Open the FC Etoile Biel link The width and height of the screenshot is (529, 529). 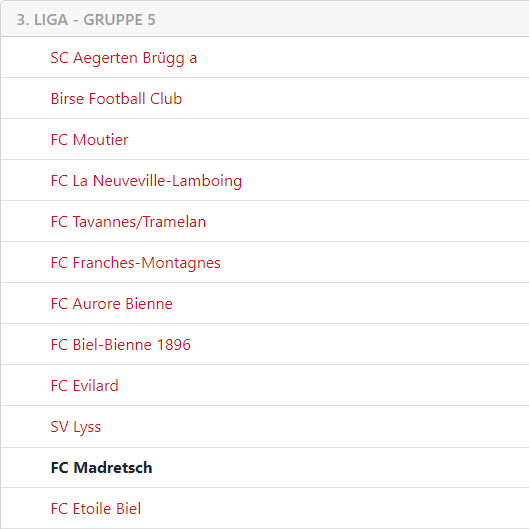[x=96, y=509]
